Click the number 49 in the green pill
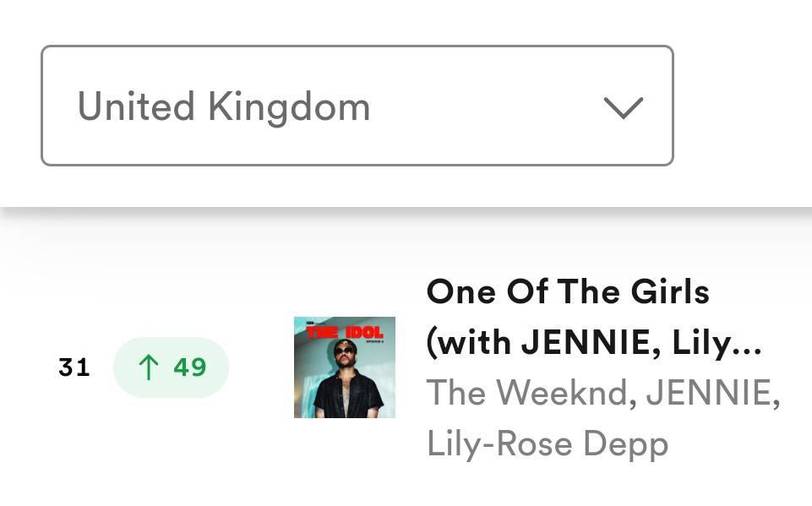 [190, 367]
